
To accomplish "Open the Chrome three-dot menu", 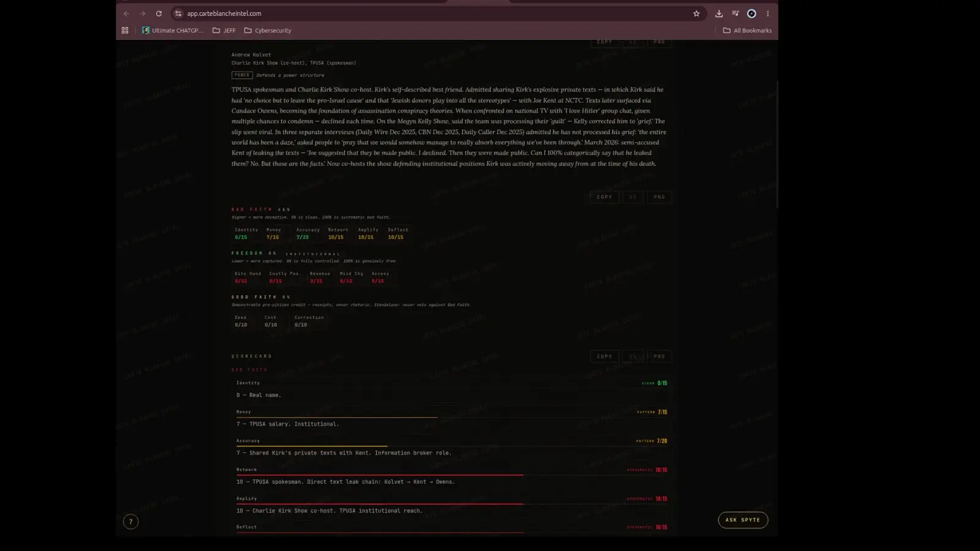I will 767,13.
